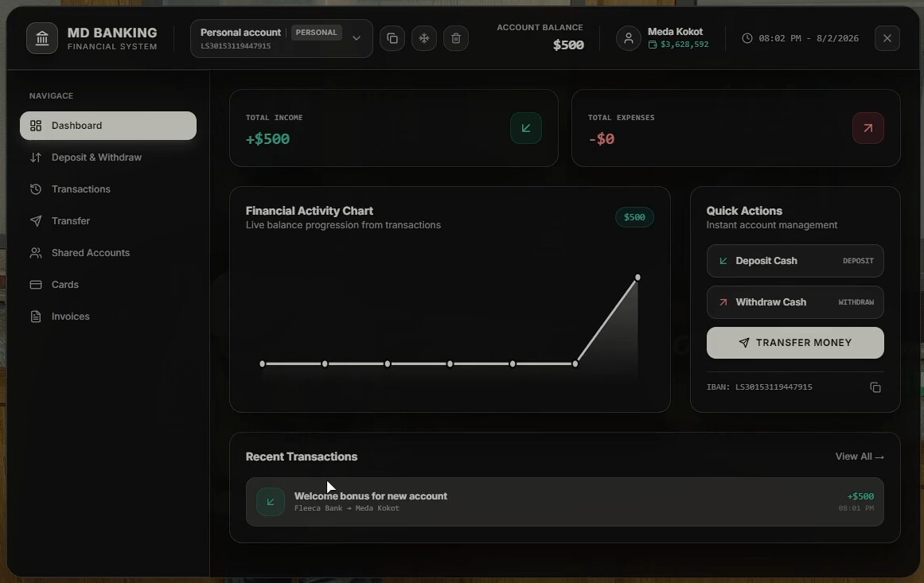
Task: Click the Withdraw Cash quick action
Action: [795, 302]
